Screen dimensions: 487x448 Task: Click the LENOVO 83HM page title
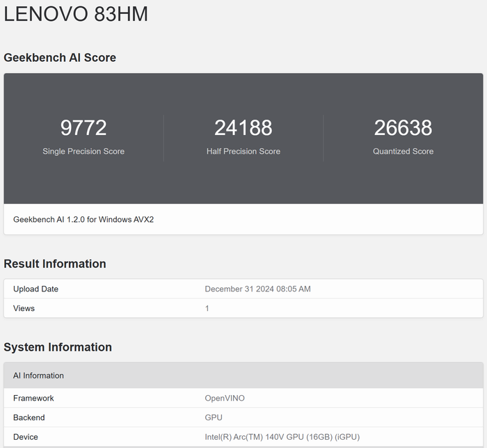pyautogui.click(x=76, y=14)
